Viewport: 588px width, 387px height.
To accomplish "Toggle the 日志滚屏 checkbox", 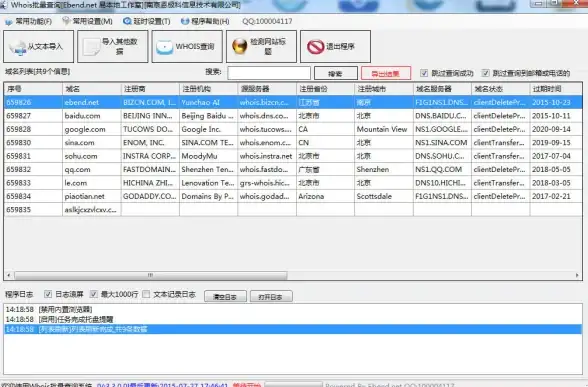I will tap(48, 294).
